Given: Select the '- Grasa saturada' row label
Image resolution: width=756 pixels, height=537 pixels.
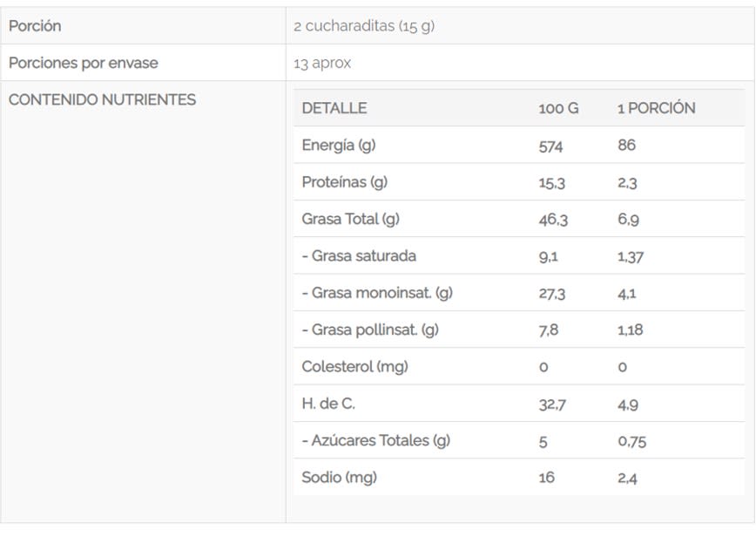Looking at the screenshot, I should click(359, 256).
